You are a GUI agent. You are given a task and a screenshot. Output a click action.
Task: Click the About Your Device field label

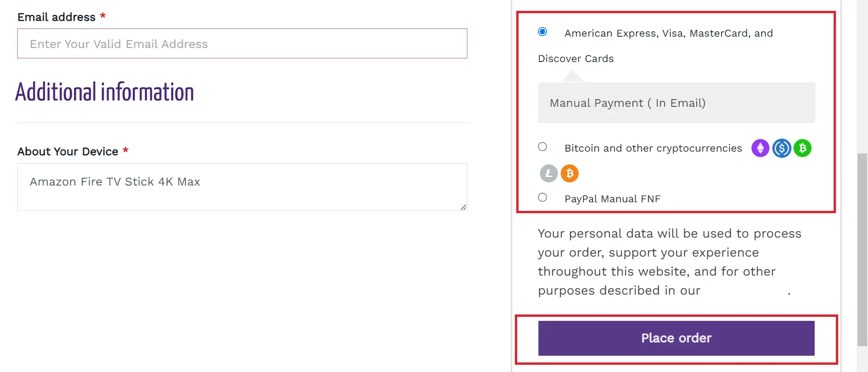point(68,152)
